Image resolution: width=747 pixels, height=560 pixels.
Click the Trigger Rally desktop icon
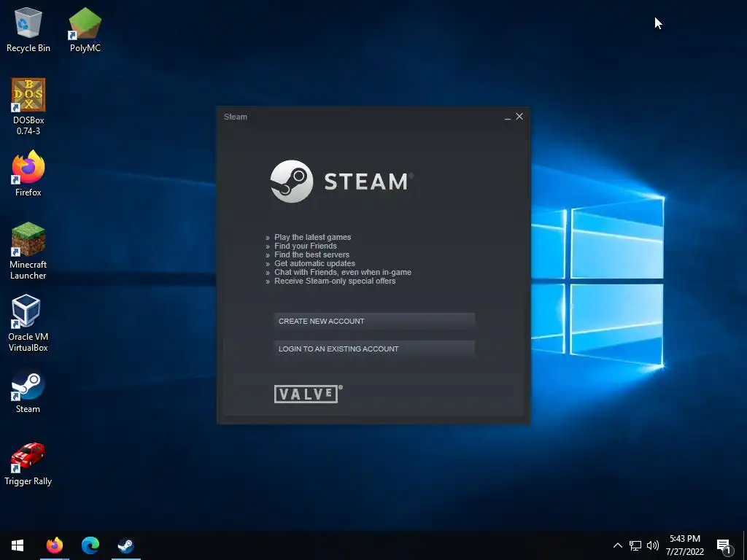pos(28,464)
